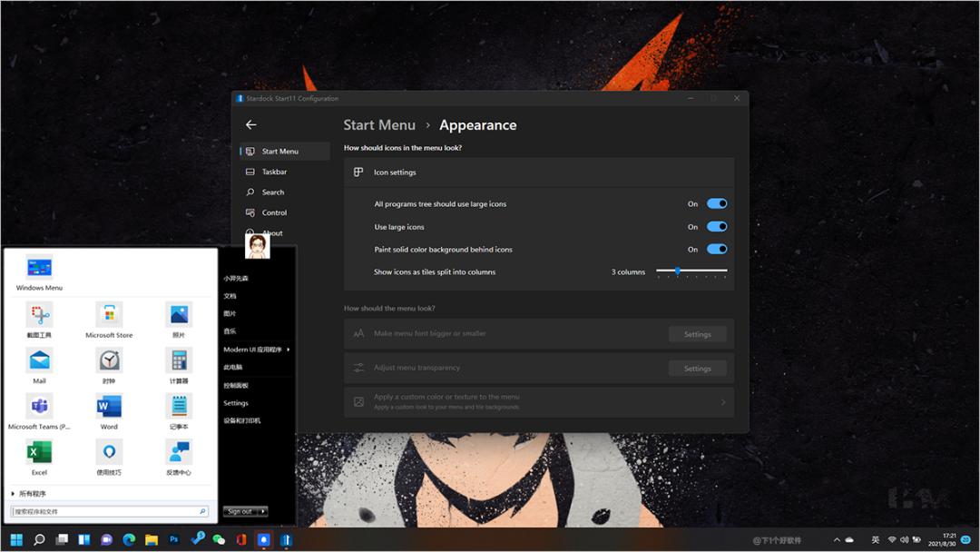Go back using the back arrow
The image size is (980, 552).
click(x=251, y=125)
